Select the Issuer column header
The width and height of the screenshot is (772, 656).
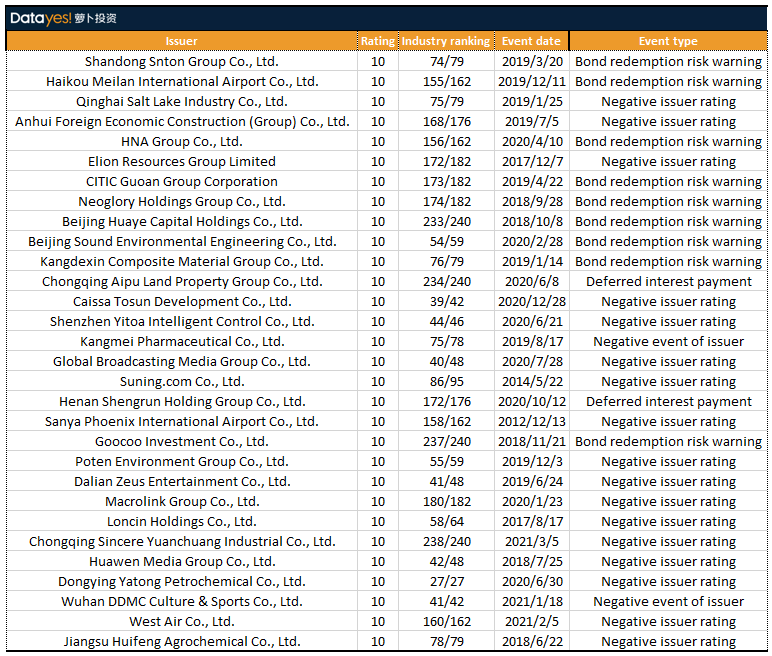click(x=181, y=41)
